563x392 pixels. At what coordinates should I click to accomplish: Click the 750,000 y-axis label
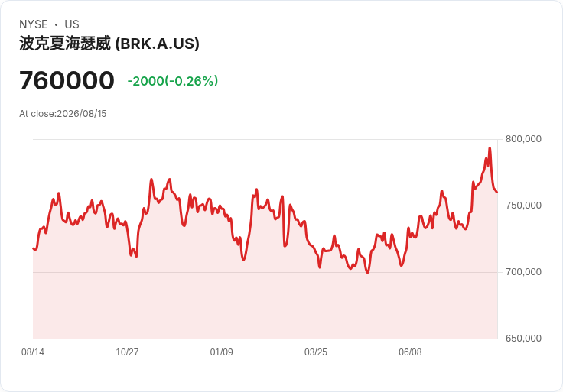coord(523,206)
